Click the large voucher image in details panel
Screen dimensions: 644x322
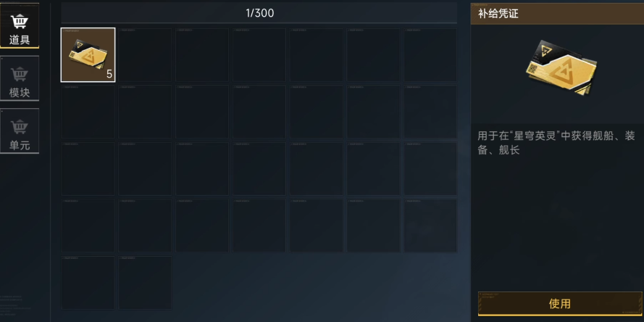561,68
